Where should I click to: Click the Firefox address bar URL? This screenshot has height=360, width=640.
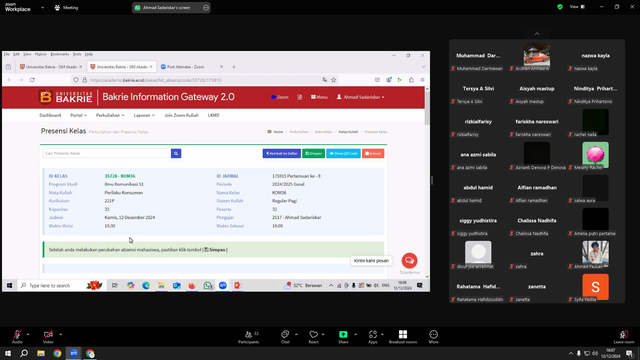tap(156, 80)
